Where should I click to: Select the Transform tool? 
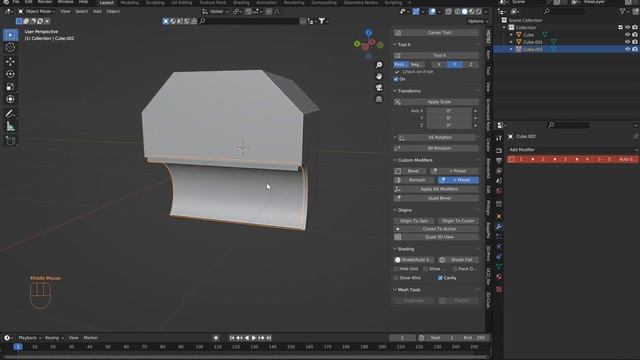tap(10, 99)
